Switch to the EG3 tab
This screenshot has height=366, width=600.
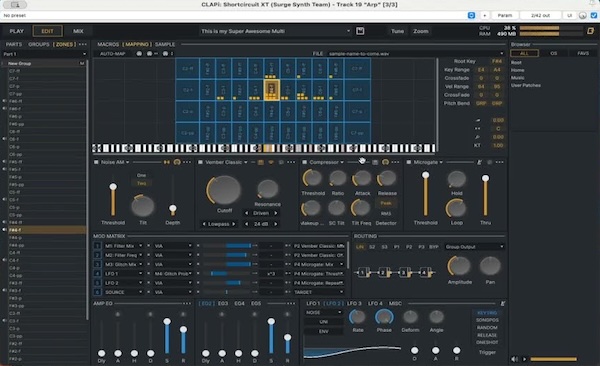[223, 304]
